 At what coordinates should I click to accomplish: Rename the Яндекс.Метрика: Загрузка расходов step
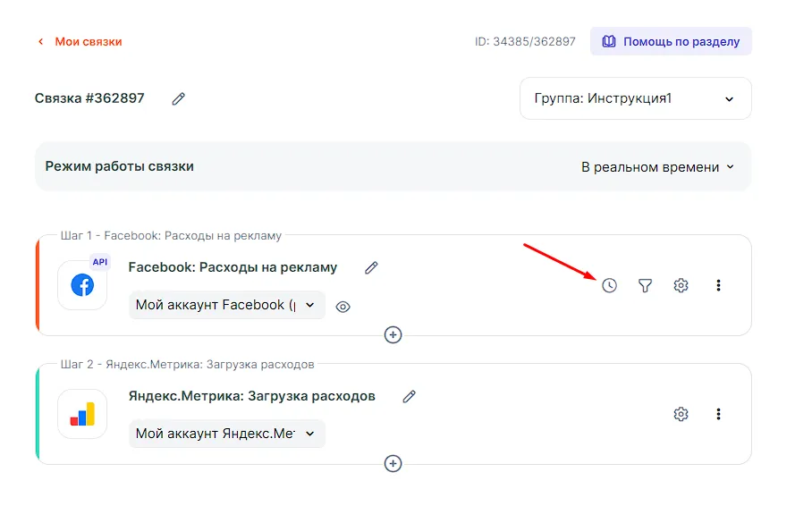410,396
